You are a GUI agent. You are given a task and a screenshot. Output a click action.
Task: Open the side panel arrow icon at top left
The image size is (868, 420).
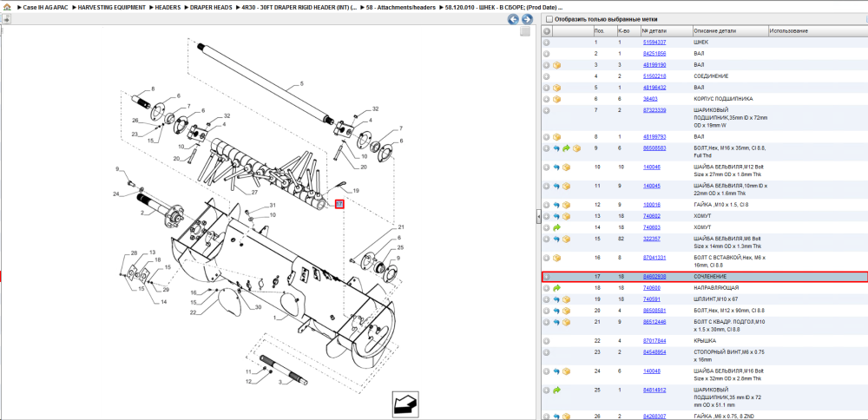coord(5,19)
